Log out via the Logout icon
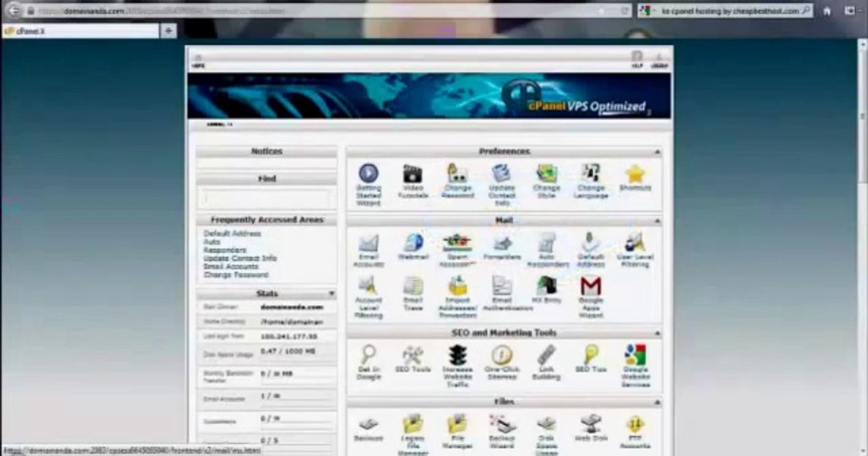 660,59
